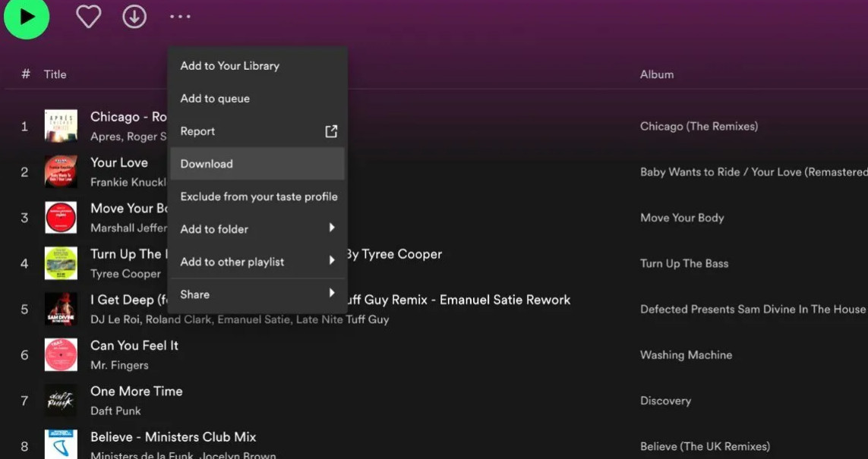Expand arrow beside Add to folder

332,228
